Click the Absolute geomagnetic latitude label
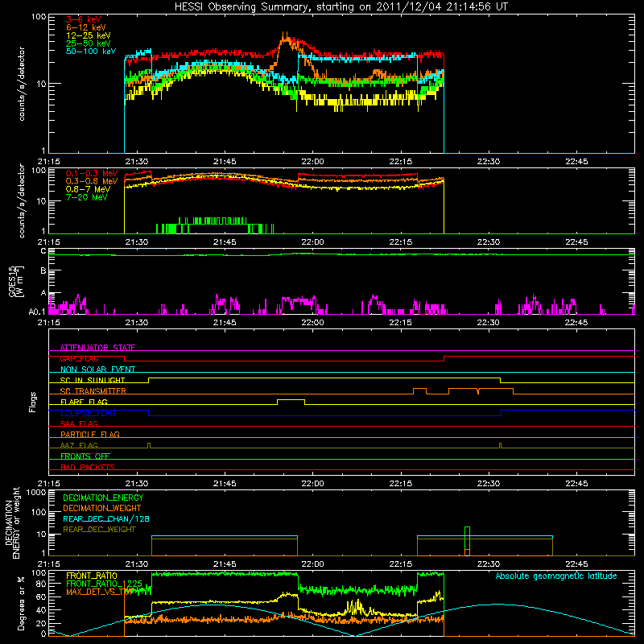Screen dimensions: 644x644 [x=556, y=576]
